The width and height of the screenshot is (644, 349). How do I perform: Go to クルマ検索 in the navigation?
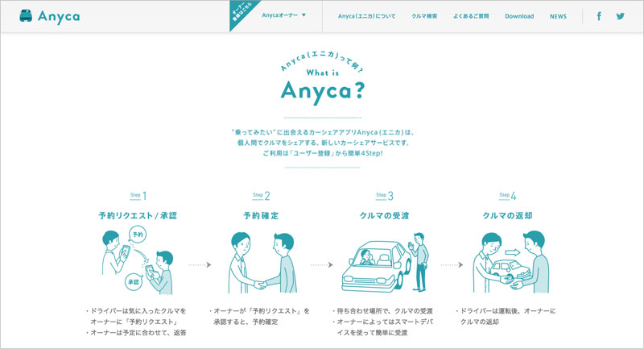point(424,16)
